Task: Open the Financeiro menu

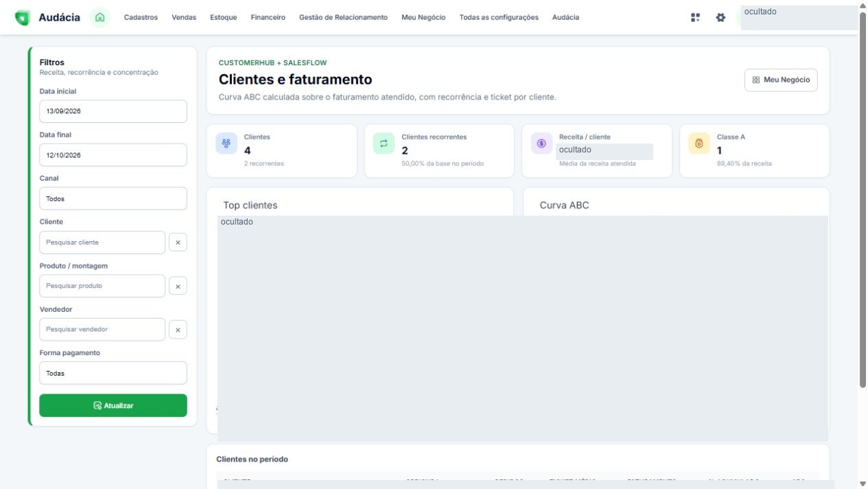Action: (268, 17)
